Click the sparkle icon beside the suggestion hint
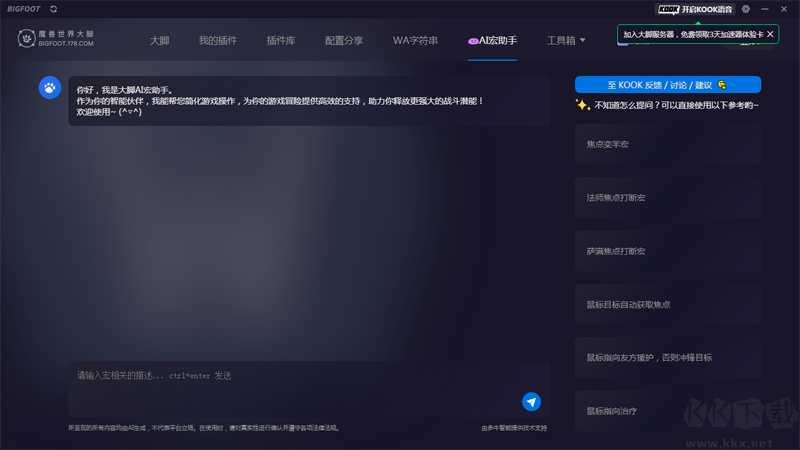 tap(583, 105)
